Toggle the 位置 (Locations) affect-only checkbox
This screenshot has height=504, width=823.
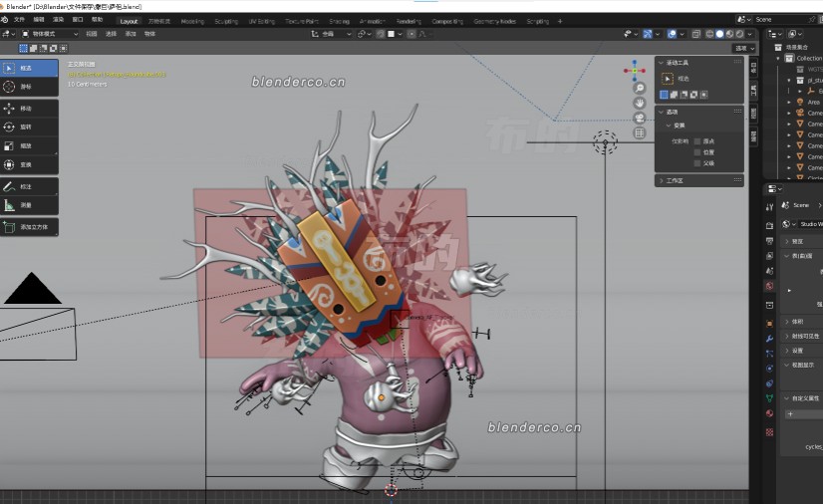click(x=697, y=152)
